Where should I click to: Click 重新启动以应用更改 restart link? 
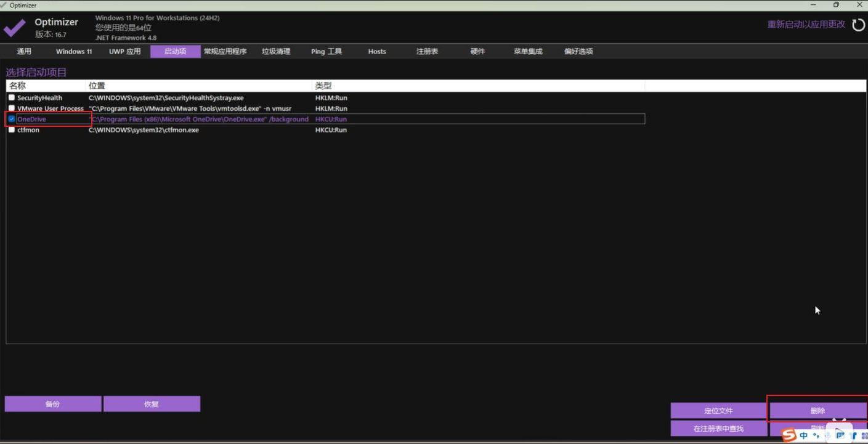[806, 25]
